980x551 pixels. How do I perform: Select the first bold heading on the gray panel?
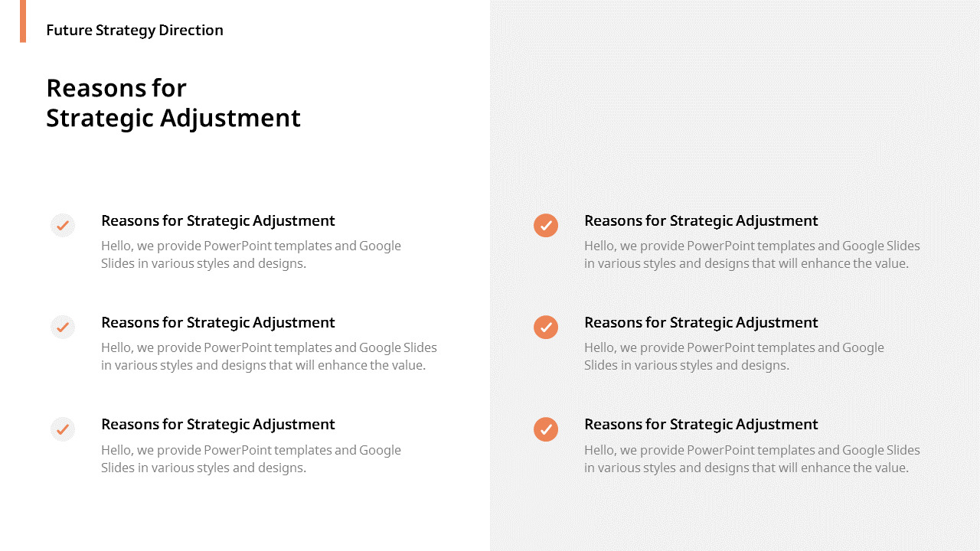[x=701, y=220]
